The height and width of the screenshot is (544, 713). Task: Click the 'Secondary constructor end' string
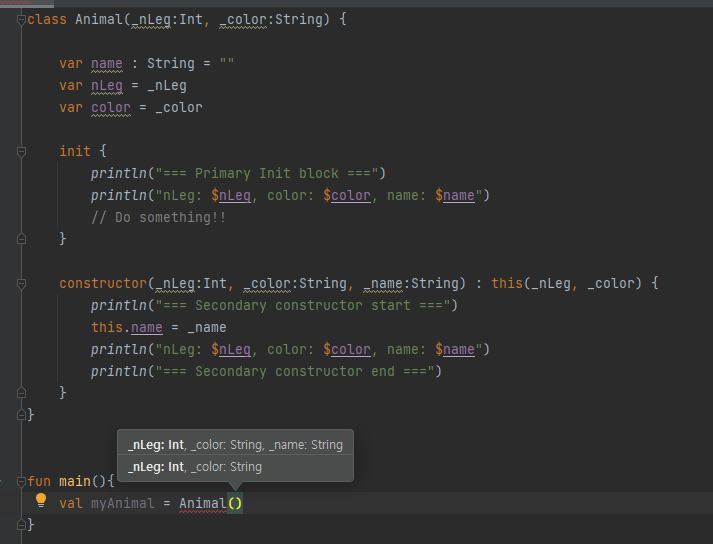pos(295,371)
